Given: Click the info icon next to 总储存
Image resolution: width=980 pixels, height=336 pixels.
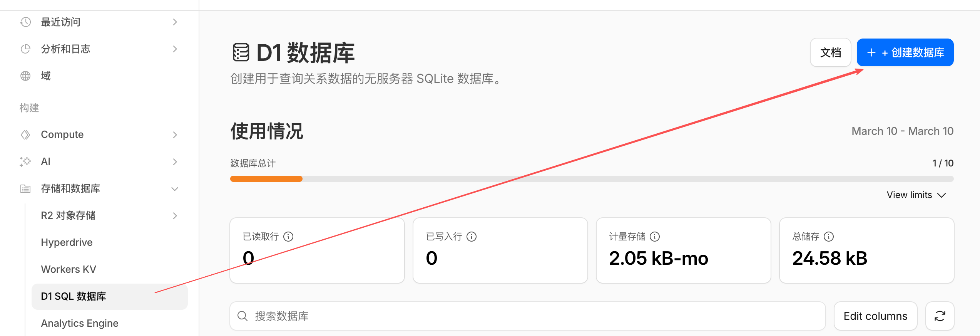Looking at the screenshot, I should tap(829, 237).
